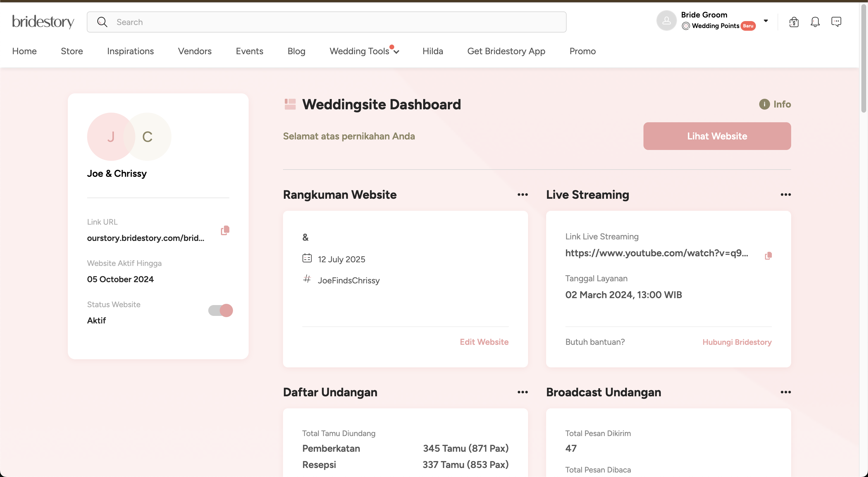This screenshot has width=868, height=477.
Task: Open Rangkuman Website more options menu
Action: pos(522,195)
